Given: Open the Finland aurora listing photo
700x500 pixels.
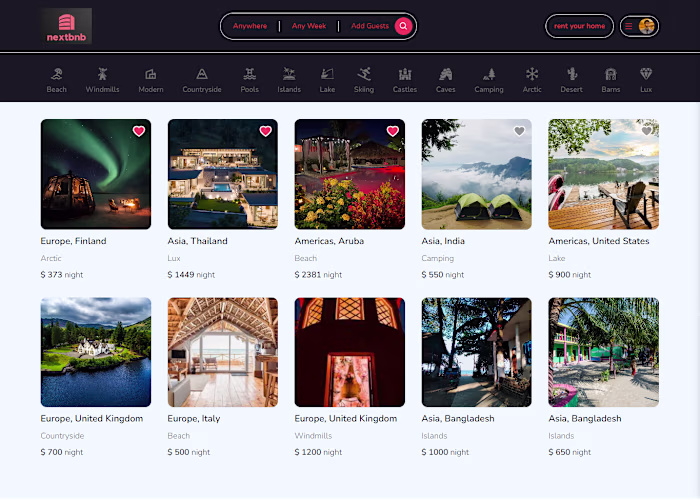Looking at the screenshot, I should [96, 174].
